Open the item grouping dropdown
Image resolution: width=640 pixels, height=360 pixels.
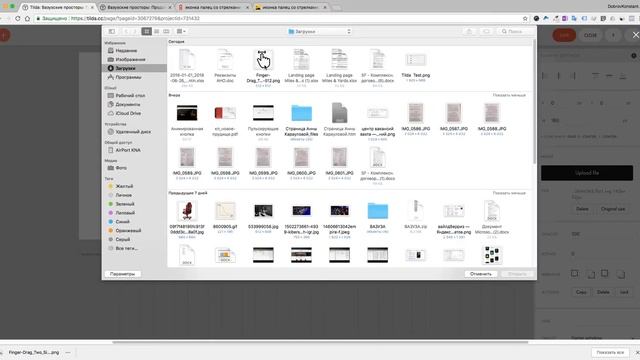(181, 31)
